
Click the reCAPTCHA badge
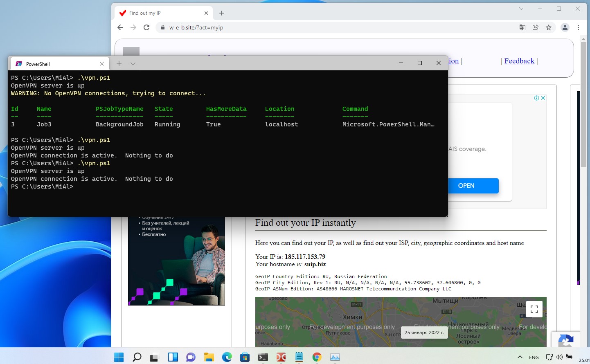(x=566, y=340)
